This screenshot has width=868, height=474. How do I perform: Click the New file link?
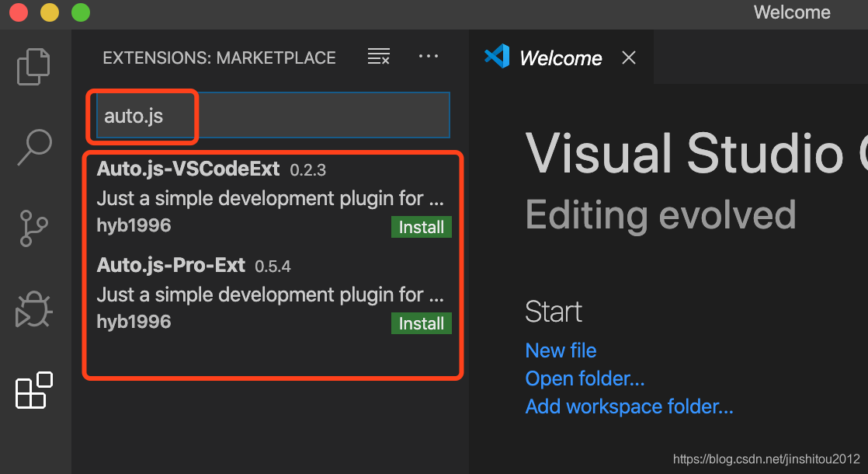[561, 350]
